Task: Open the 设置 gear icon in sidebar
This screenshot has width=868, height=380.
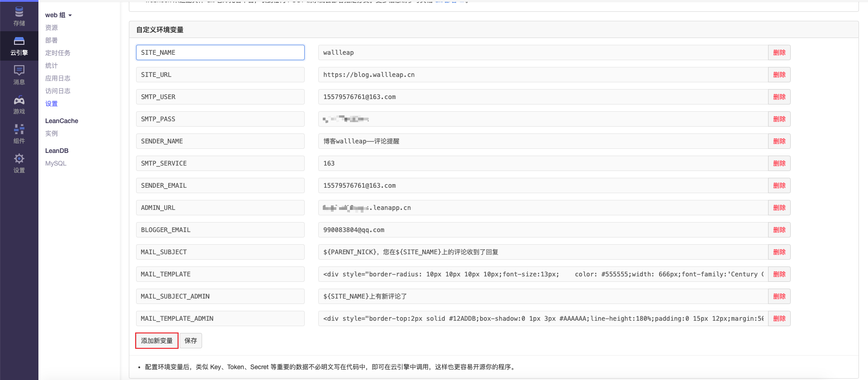Action: coord(19,163)
